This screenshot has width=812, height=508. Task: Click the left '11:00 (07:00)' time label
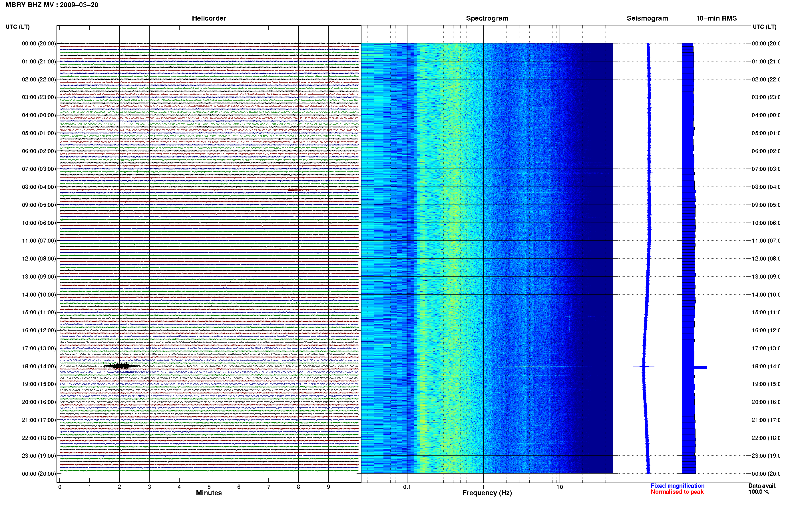(39, 241)
